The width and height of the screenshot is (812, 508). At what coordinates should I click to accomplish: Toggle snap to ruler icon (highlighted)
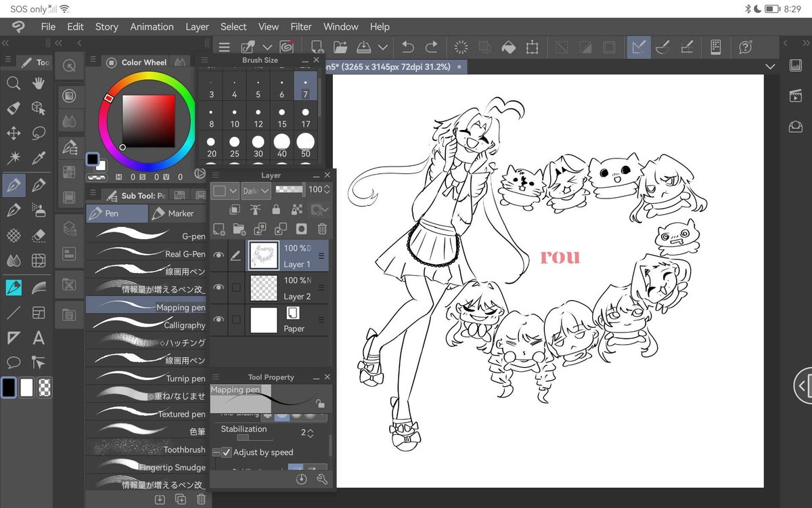[x=638, y=47]
